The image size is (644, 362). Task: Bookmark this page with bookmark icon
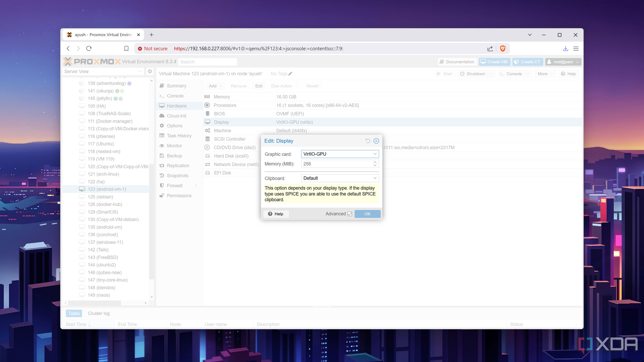tap(126, 48)
